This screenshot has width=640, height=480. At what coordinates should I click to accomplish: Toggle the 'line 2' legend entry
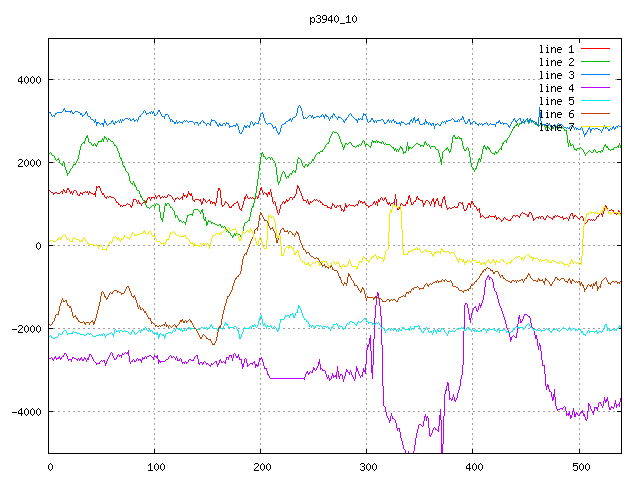click(556, 62)
